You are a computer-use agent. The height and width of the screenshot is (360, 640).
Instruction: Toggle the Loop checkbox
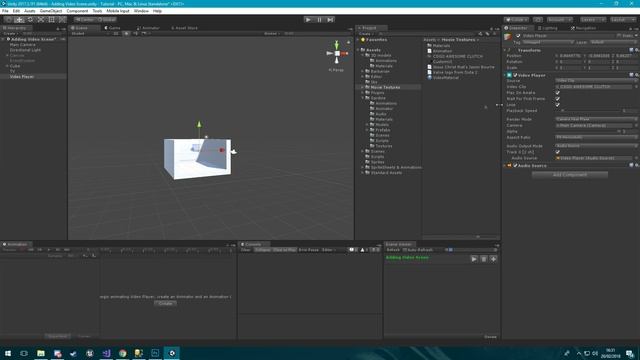click(x=558, y=105)
